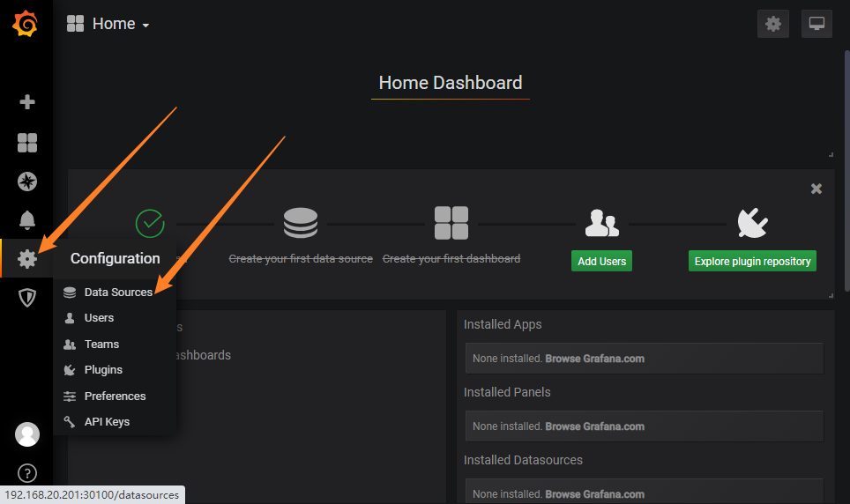Open dashboard settings gear at top right

coord(773,24)
